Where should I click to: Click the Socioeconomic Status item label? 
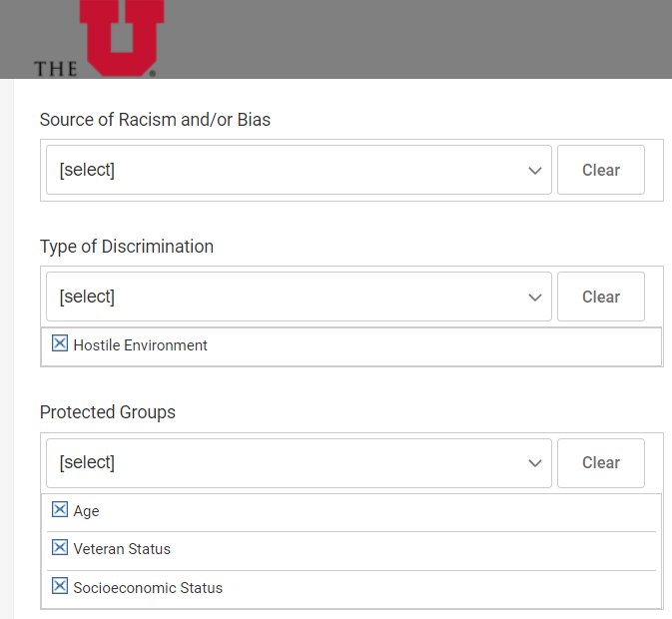tap(148, 588)
